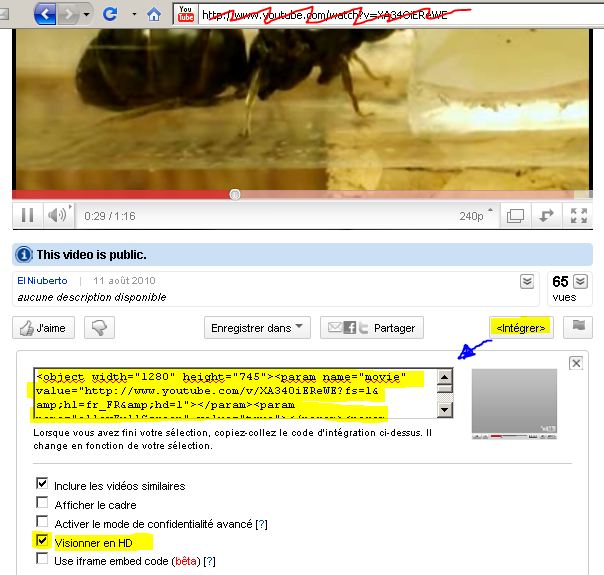This screenshot has height=575, width=604.
Task: Tick Use iframe embed code option
Action: point(42,560)
